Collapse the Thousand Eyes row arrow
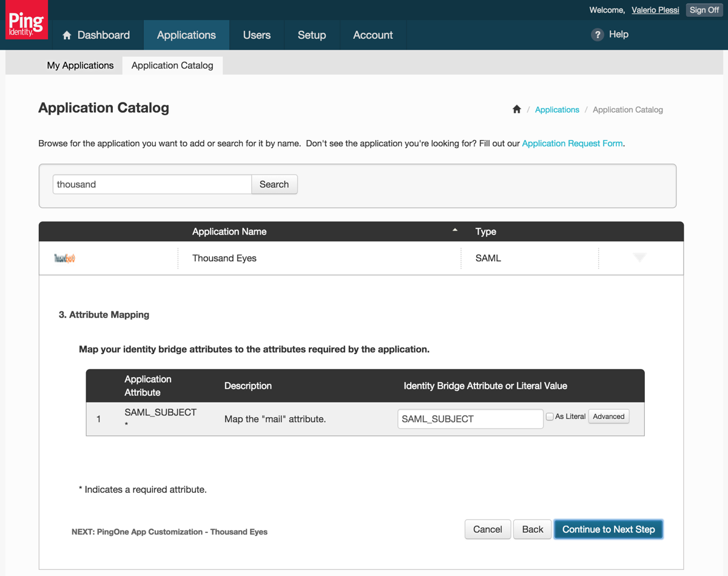This screenshot has height=576, width=728. 639,258
